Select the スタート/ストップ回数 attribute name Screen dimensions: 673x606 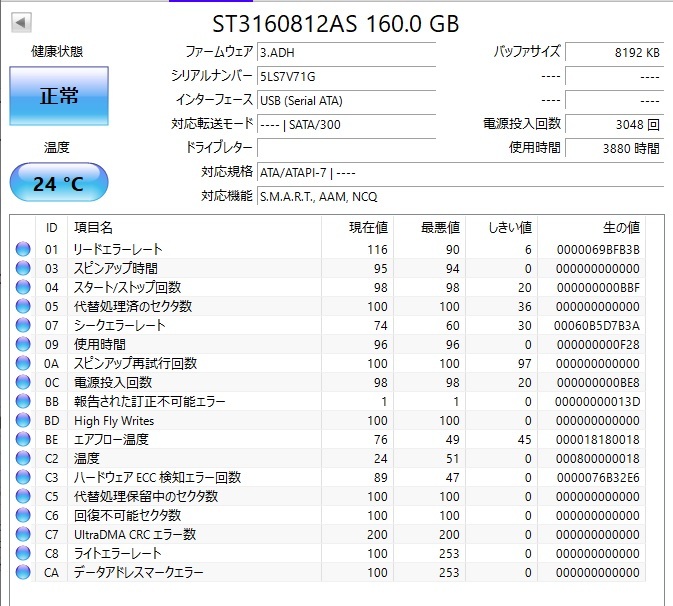(127, 287)
